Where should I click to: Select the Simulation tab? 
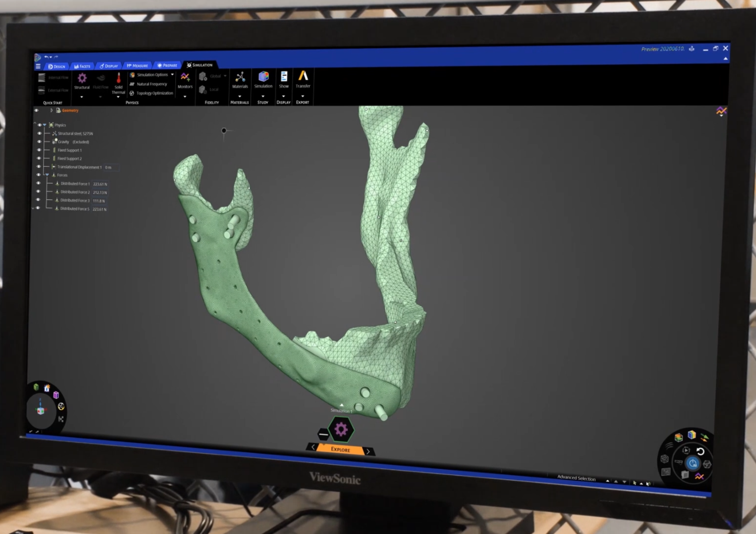(x=200, y=65)
